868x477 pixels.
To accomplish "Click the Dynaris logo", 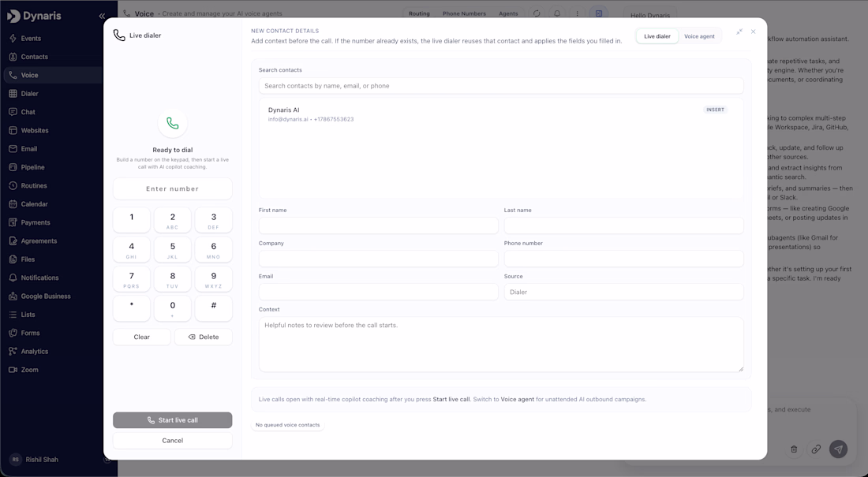I will [34, 16].
